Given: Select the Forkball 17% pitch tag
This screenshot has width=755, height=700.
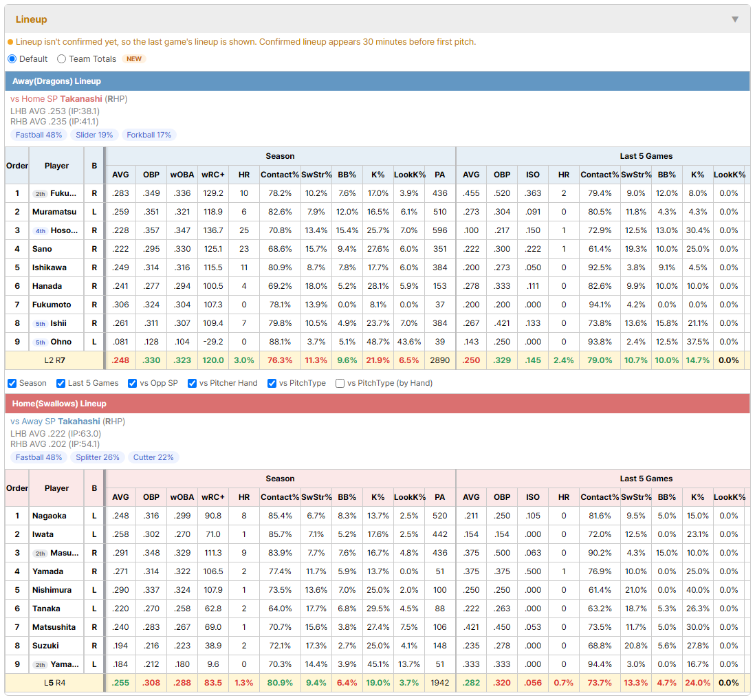Looking at the screenshot, I should [149, 135].
